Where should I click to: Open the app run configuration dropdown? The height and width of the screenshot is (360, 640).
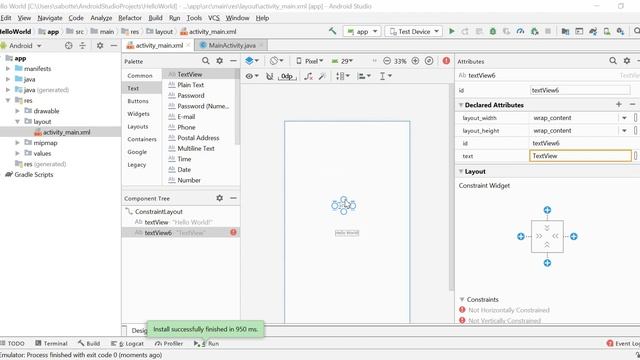click(x=362, y=31)
